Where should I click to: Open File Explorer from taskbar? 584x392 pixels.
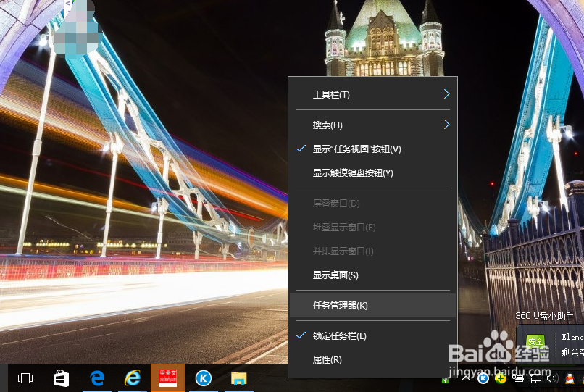238,378
